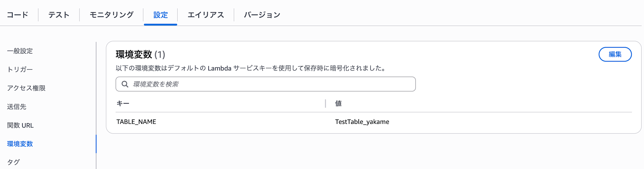Go to the エイリアス tab
This screenshot has height=169, width=644.
pos(206,15)
